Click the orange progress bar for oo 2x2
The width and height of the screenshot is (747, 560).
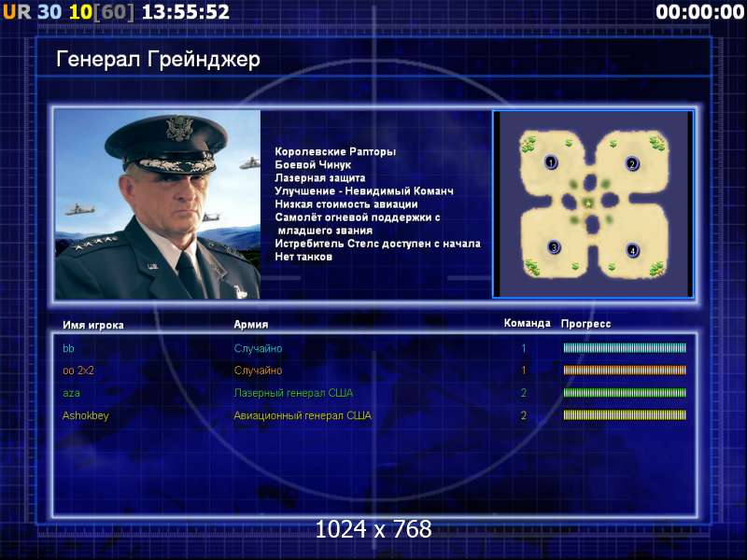coord(625,370)
